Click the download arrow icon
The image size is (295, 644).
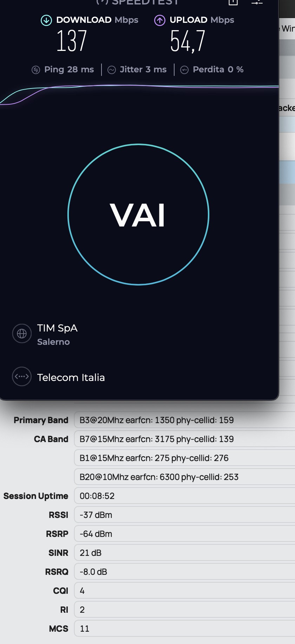pyautogui.click(x=46, y=20)
